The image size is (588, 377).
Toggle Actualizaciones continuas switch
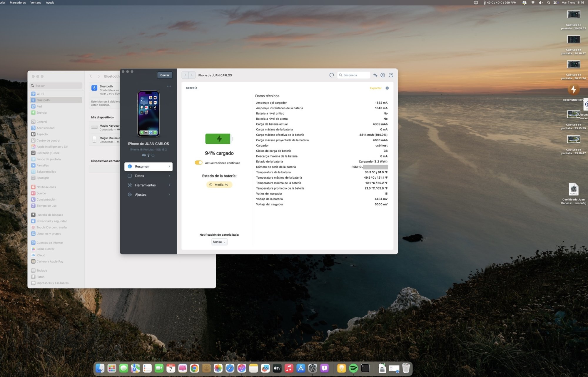coord(198,163)
